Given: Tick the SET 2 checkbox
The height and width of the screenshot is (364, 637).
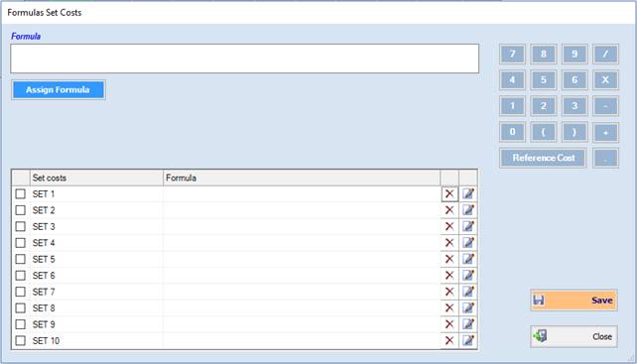Looking at the screenshot, I should click(x=20, y=210).
